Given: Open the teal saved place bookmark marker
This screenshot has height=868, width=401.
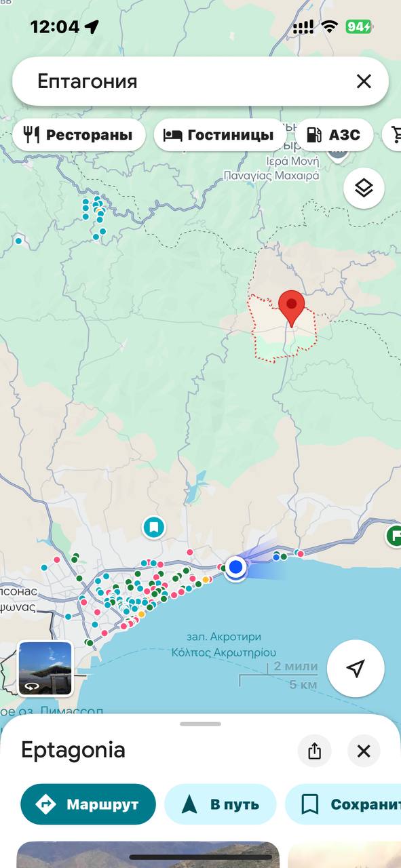Looking at the screenshot, I should (x=154, y=527).
